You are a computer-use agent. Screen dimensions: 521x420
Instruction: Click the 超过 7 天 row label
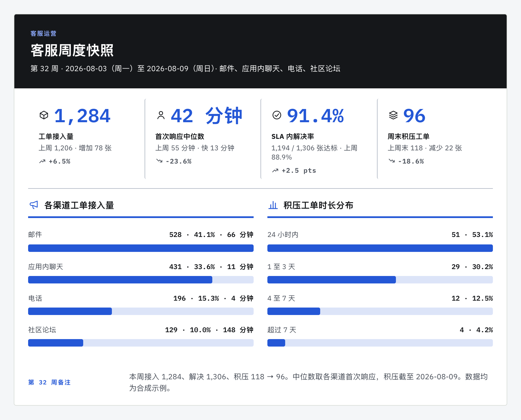tap(282, 330)
